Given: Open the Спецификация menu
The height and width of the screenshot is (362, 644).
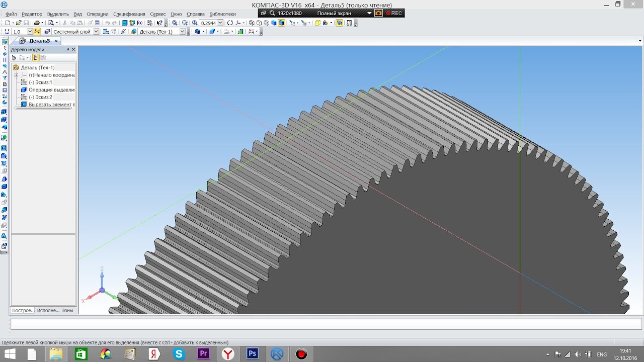Looking at the screenshot, I should pos(129,14).
